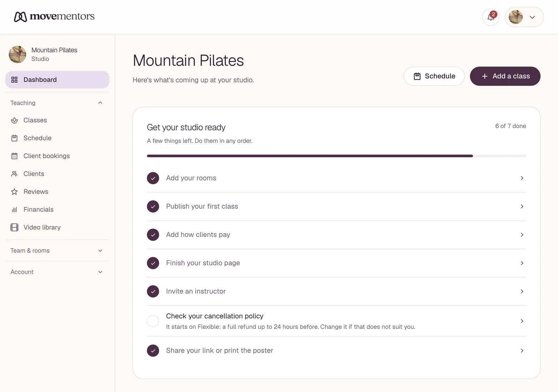Viewport: 558px width, 392px height.
Task: Open the Add your rooms row chevron
Action: pos(522,178)
